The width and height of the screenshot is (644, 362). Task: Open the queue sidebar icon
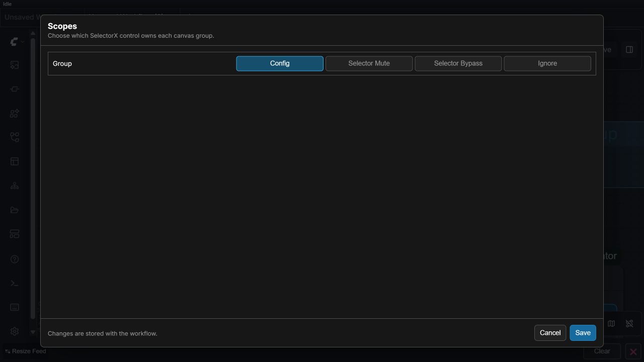15,89
